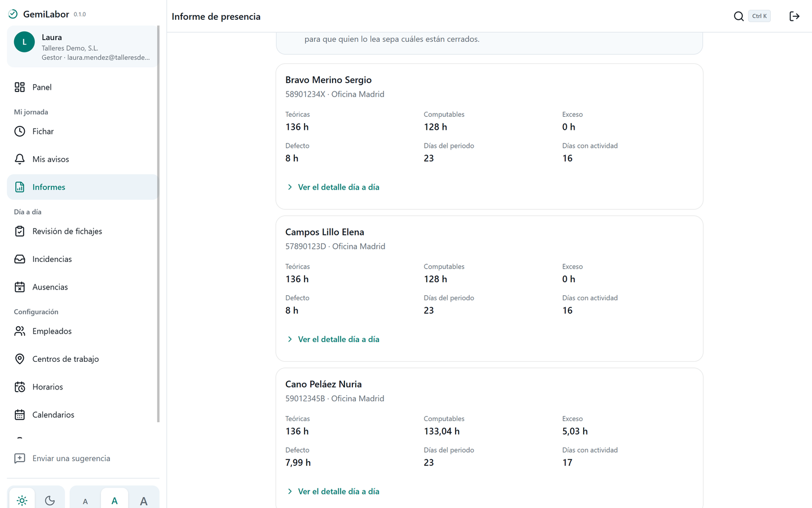
Task: Click the name Bravo Merino Sergio
Action: [328, 80]
